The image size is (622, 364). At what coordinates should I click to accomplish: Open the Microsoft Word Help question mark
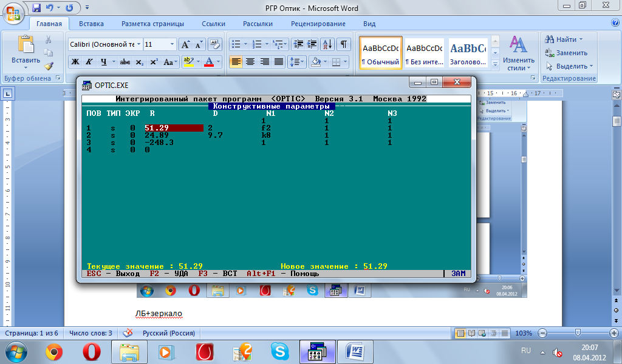coord(615,23)
